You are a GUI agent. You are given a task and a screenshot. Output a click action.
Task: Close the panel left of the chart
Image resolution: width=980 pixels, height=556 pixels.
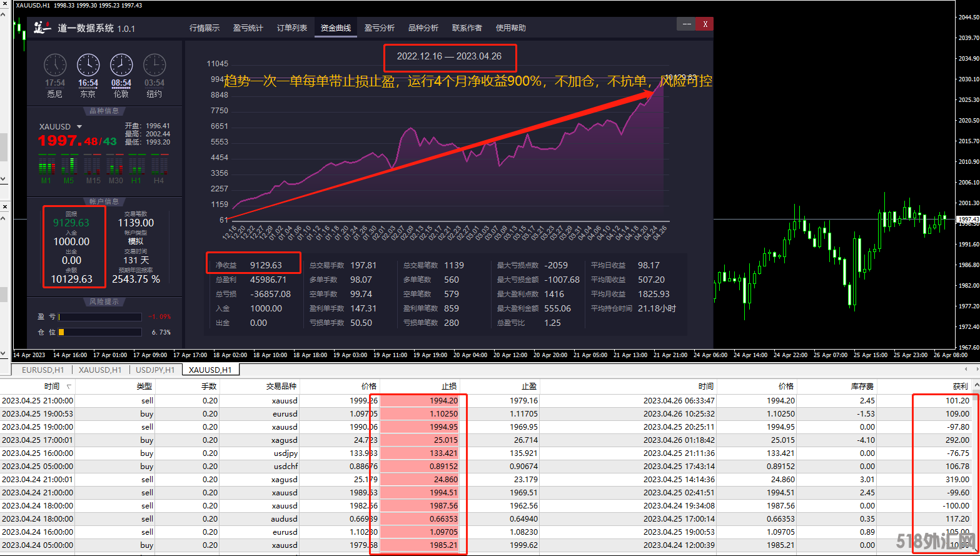(4, 206)
